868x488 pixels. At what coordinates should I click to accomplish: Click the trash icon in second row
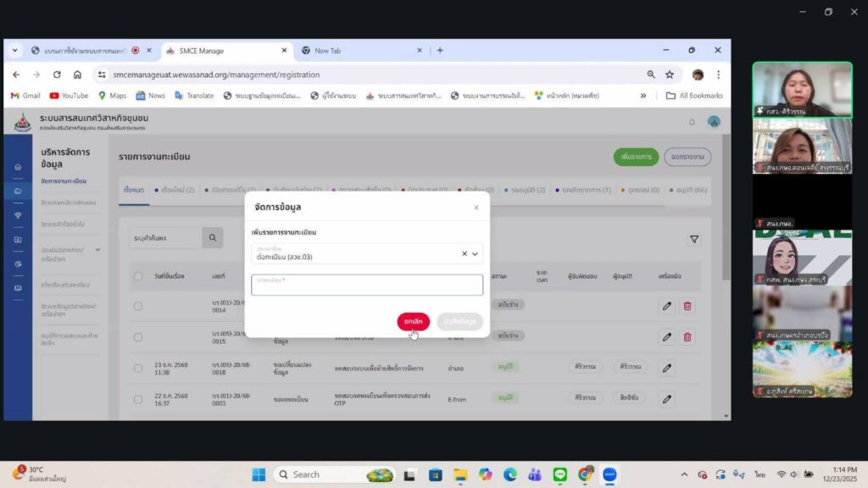pos(687,337)
